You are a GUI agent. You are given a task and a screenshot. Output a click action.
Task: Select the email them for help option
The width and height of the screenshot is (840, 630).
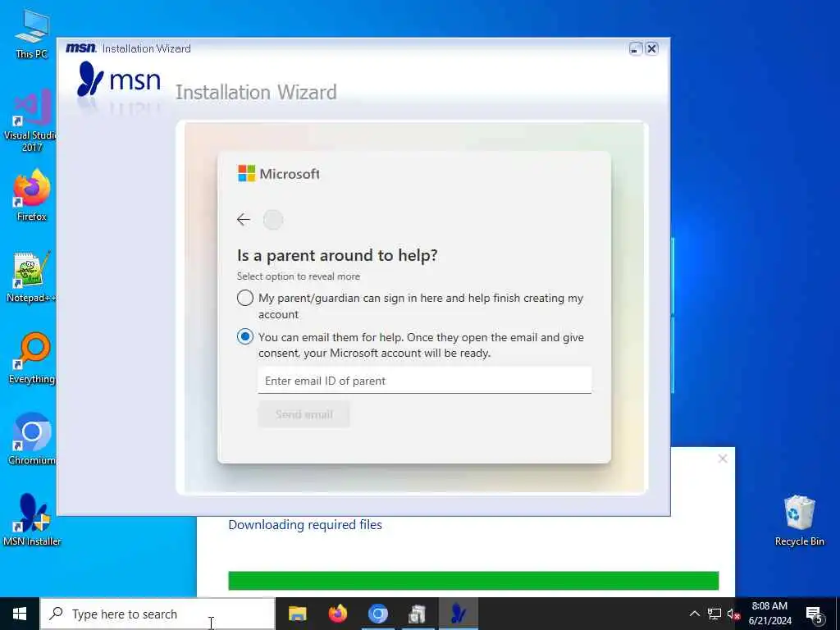244,337
